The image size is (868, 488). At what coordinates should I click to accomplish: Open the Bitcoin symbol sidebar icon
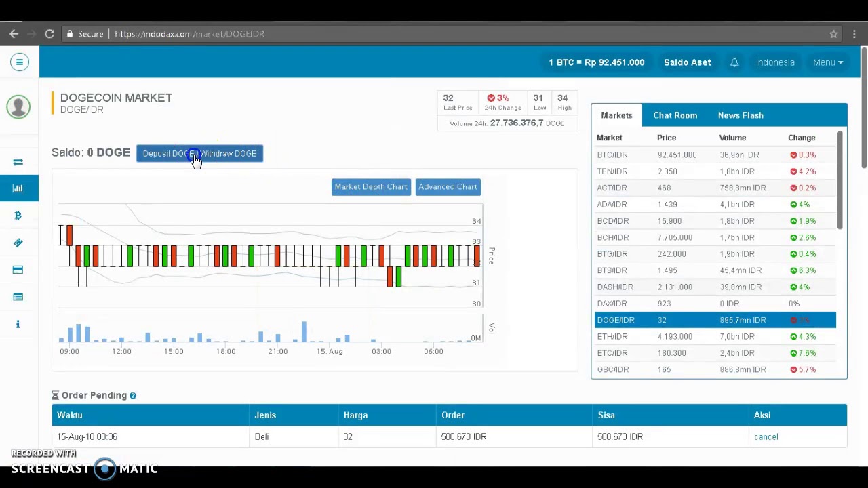click(x=18, y=216)
